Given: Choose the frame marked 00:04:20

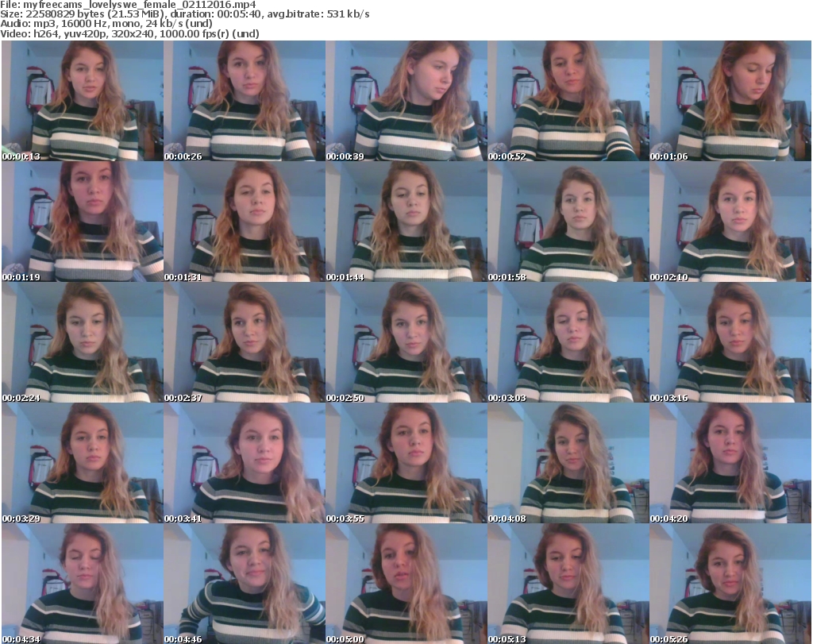Looking at the screenshot, I should tap(730, 463).
